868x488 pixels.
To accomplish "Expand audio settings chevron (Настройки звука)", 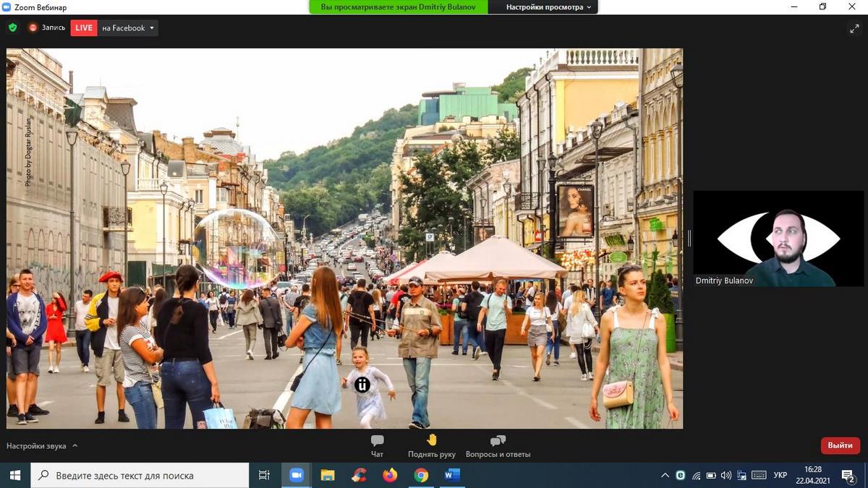I will pyautogui.click(x=75, y=446).
